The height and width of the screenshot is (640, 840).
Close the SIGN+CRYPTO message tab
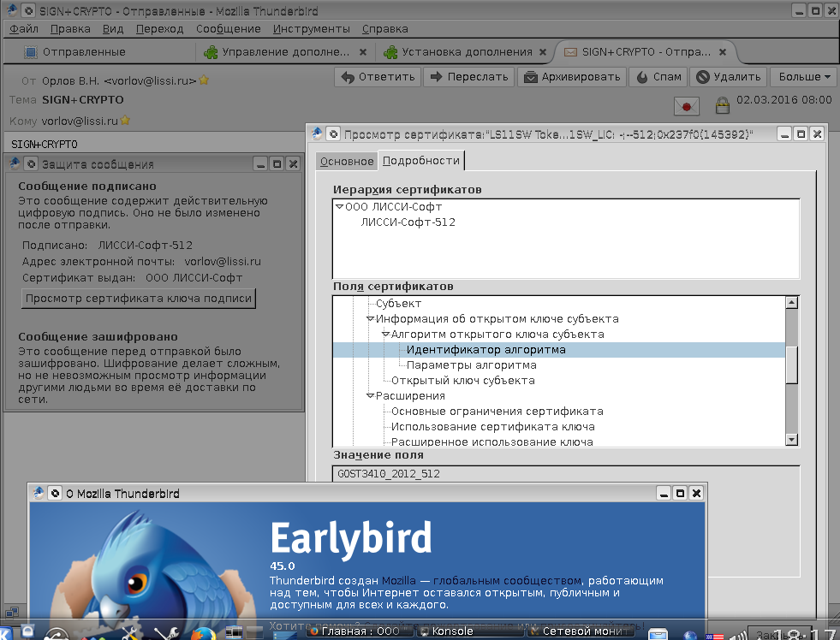(x=723, y=52)
